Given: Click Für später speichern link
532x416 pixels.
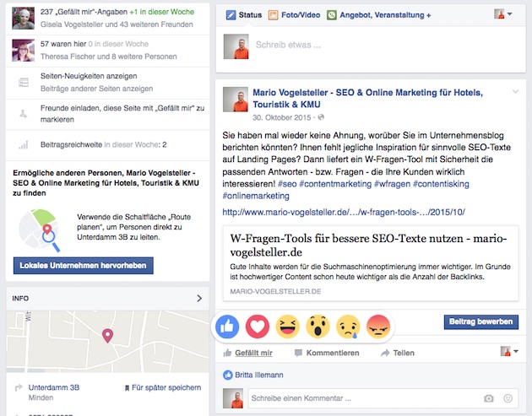Looking at the screenshot, I should point(163,387).
